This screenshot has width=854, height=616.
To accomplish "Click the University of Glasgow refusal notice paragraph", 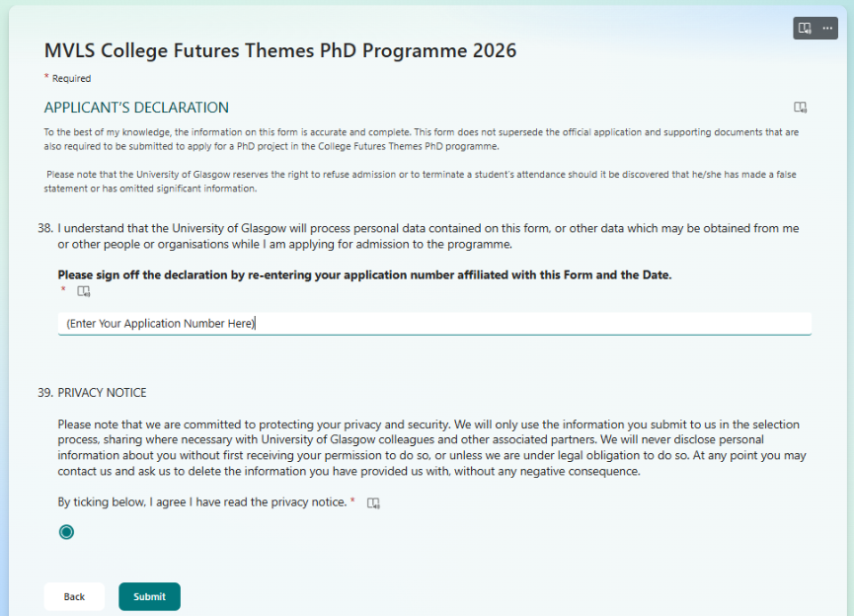I will 422,181.
